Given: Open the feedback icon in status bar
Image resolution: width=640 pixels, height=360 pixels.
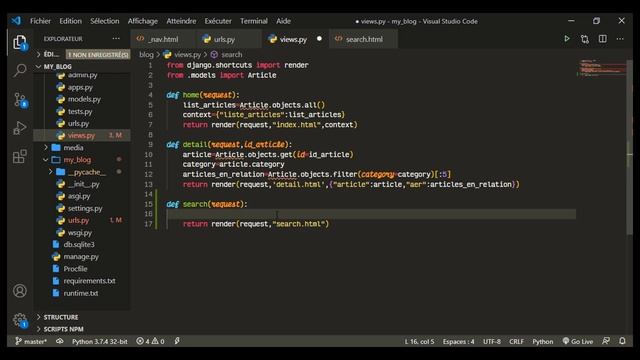Looking at the screenshot, I should 606,341.
